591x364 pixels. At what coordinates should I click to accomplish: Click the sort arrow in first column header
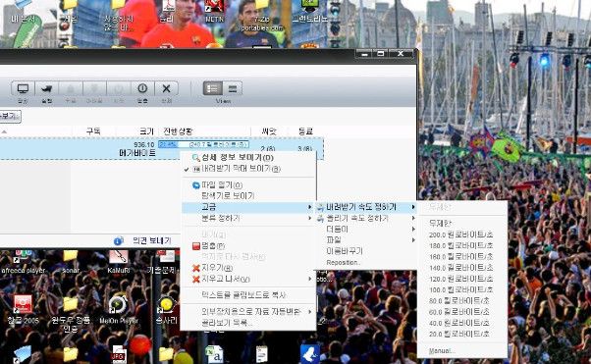coord(4,131)
